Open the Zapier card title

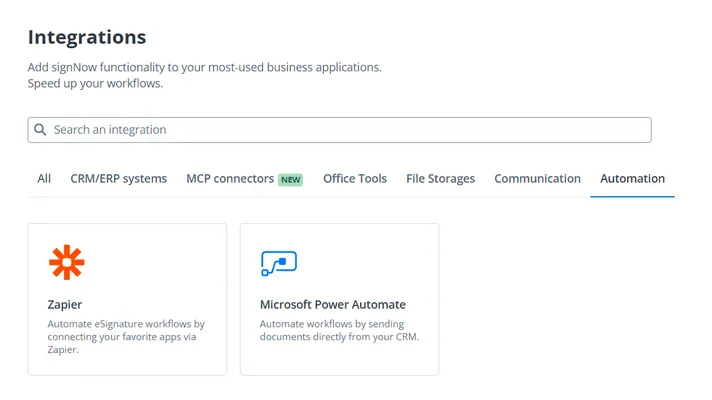[65, 305]
